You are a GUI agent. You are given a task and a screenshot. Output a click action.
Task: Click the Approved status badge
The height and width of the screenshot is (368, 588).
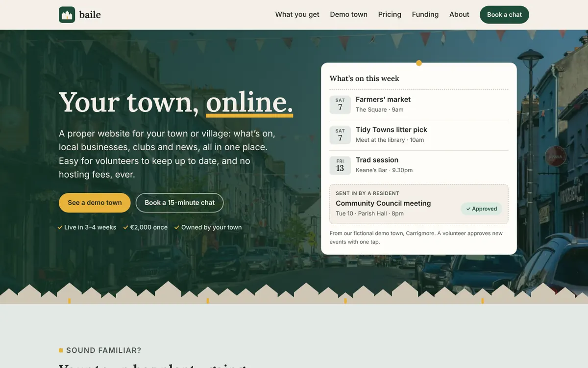482,209
